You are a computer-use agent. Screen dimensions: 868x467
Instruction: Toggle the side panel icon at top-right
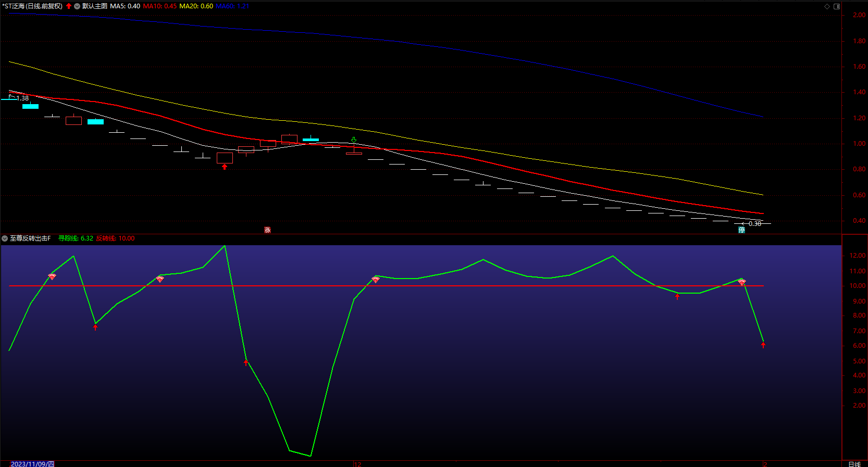pos(837,6)
